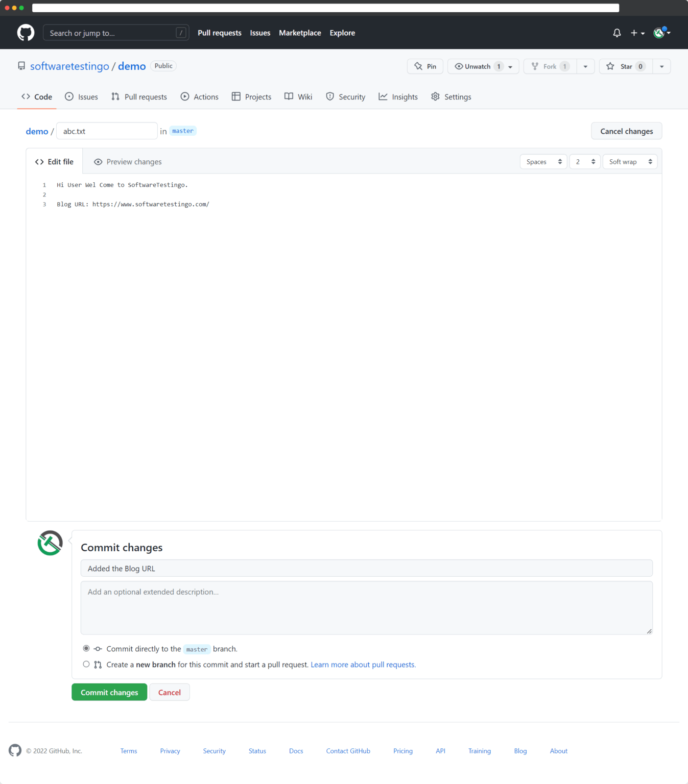Click the Insights graph icon
The width and height of the screenshot is (688, 784).
click(x=383, y=96)
